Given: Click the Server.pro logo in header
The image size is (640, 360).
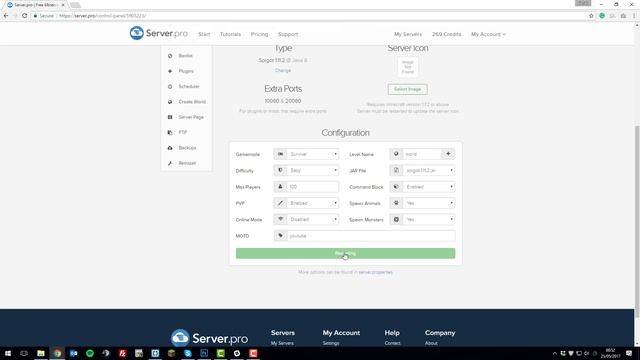Looking at the screenshot, I should point(158,33).
